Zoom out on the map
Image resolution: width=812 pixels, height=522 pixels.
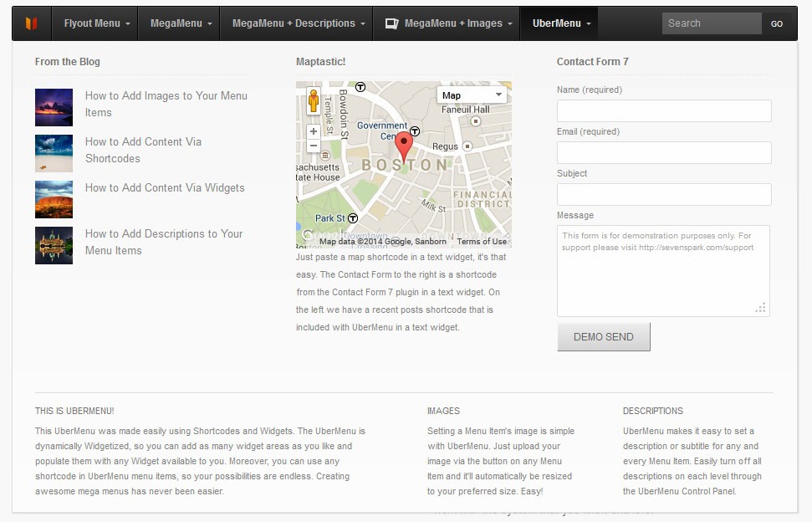(x=314, y=146)
